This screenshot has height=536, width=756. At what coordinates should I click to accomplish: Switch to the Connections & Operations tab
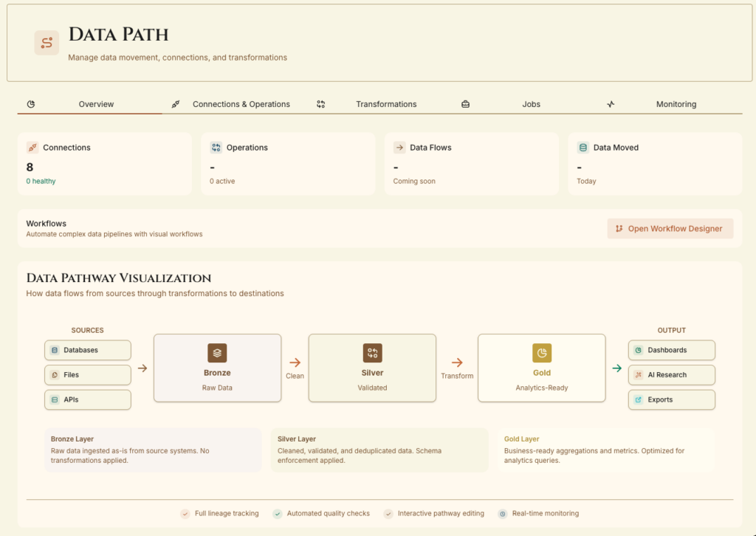click(x=241, y=104)
